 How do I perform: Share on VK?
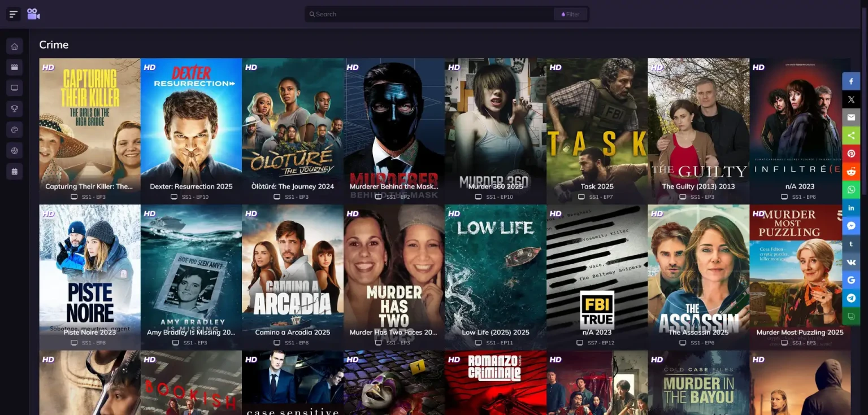coord(851,262)
